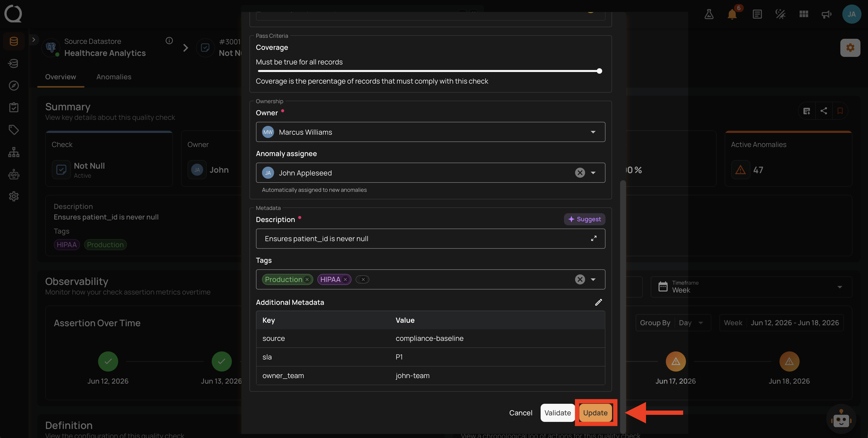
Task: Expand the sidebar with chevron toggle
Action: (34, 40)
